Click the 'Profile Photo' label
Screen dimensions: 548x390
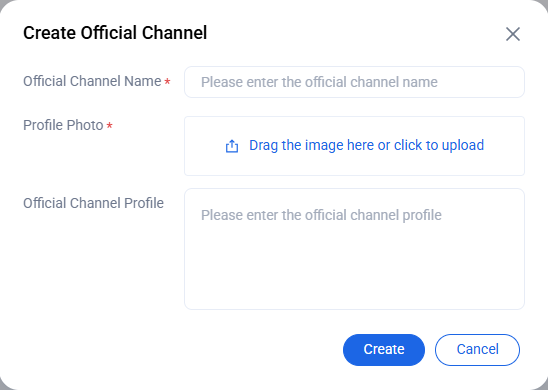pyautogui.click(x=63, y=125)
